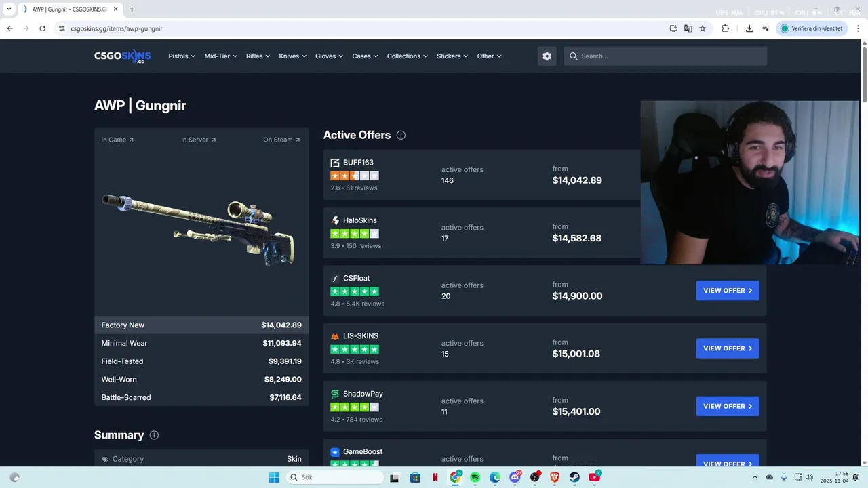
Task: Open a new browser tab
Action: coord(132,9)
